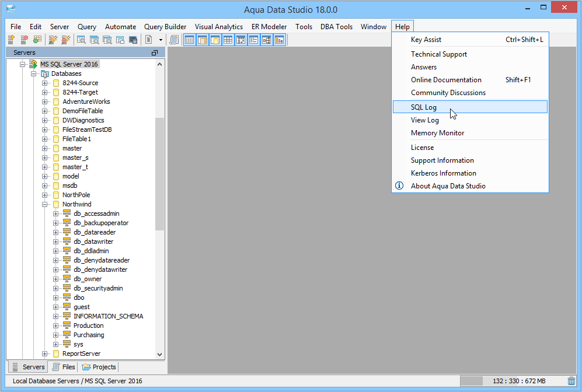Click the NorthPole database folder icon
Screen dimensions: 582x392
click(56, 195)
